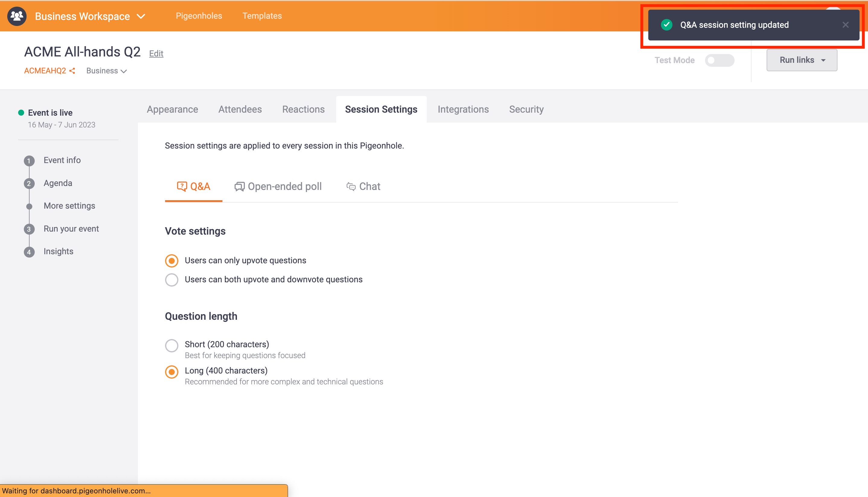The width and height of the screenshot is (868, 497).
Task: Select Long (400 characters) question length
Action: pyautogui.click(x=172, y=372)
